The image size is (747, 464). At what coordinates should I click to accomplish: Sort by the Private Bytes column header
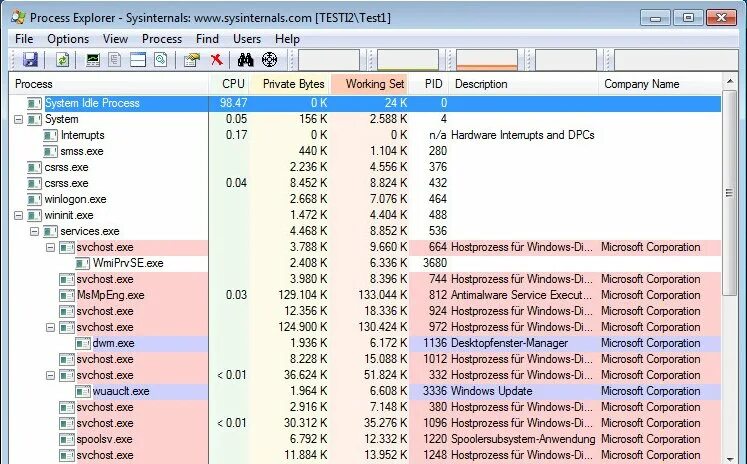[290, 84]
